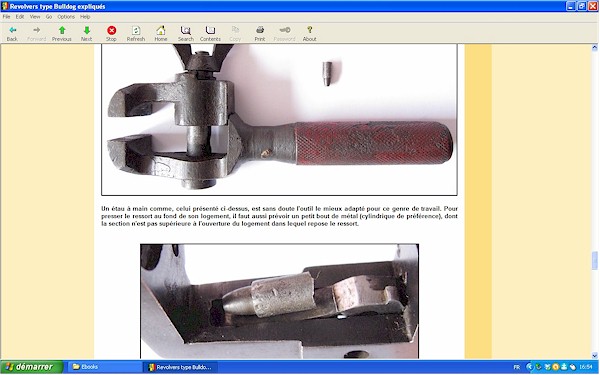Open the Previous page with green up arrow
Image resolution: width=600 pixels, height=375 pixels.
point(62,33)
